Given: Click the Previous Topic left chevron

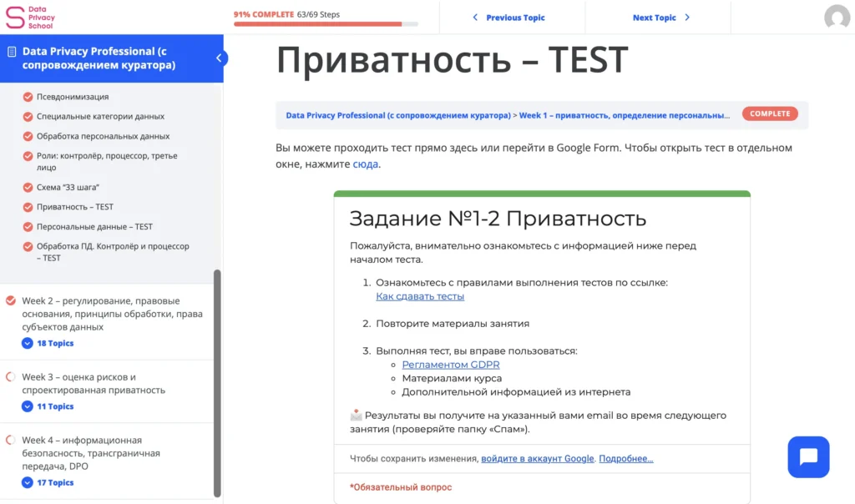Looking at the screenshot, I should pyautogui.click(x=476, y=18).
